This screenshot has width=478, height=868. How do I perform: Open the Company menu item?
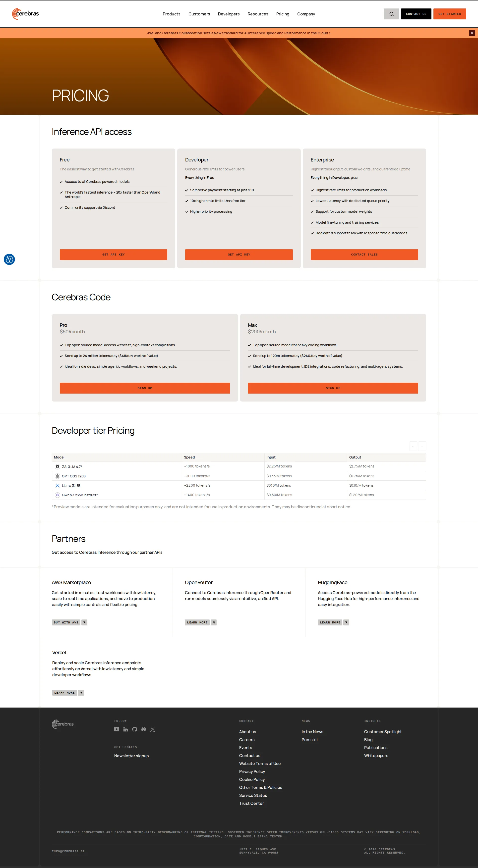click(x=306, y=14)
